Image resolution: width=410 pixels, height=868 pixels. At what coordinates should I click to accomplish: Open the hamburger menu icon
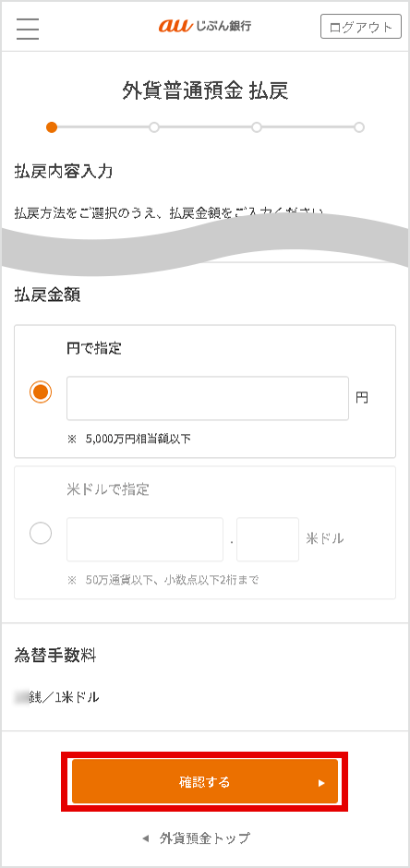coord(28,28)
